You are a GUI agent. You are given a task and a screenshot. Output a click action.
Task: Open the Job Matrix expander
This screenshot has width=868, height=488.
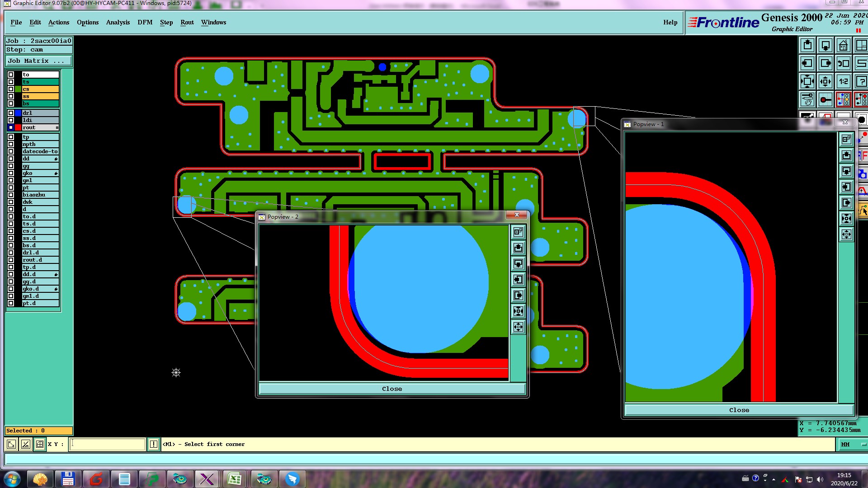point(38,61)
